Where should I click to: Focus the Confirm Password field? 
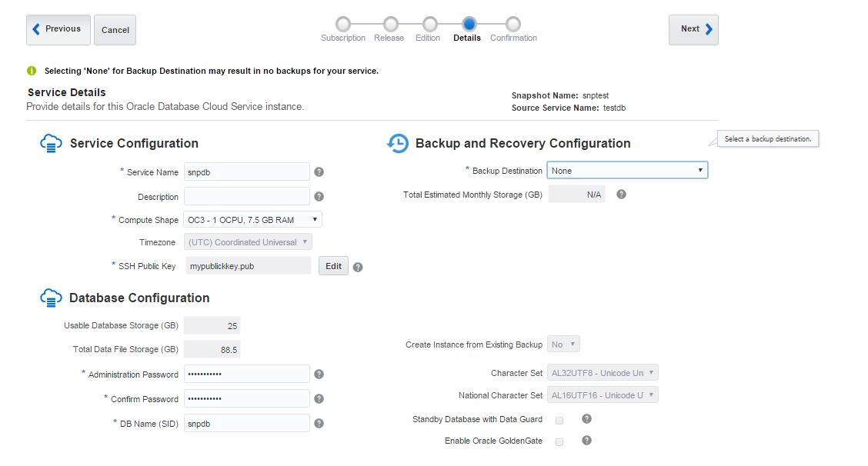click(x=247, y=398)
